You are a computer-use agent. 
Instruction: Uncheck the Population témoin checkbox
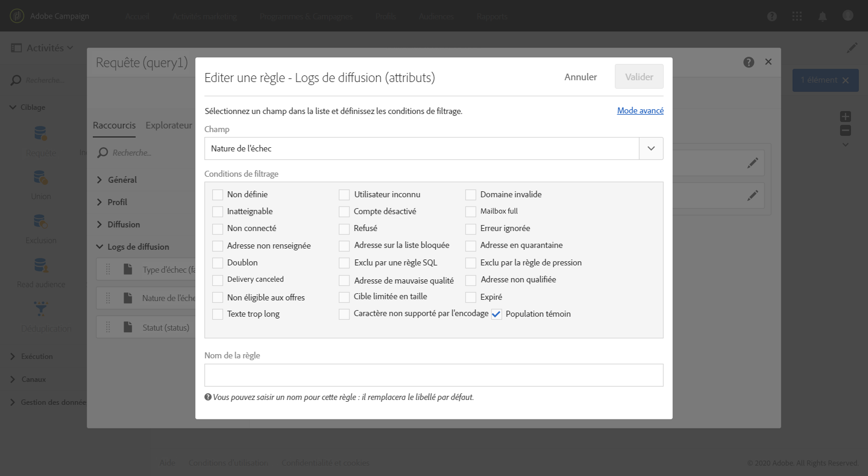pos(497,314)
